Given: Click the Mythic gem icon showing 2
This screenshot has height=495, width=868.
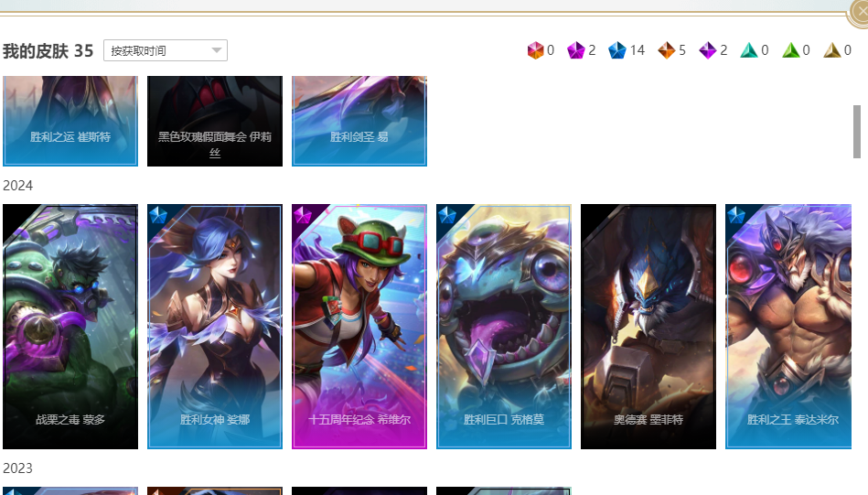Looking at the screenshot, I should pyautogui.click(x=576, y=50).
